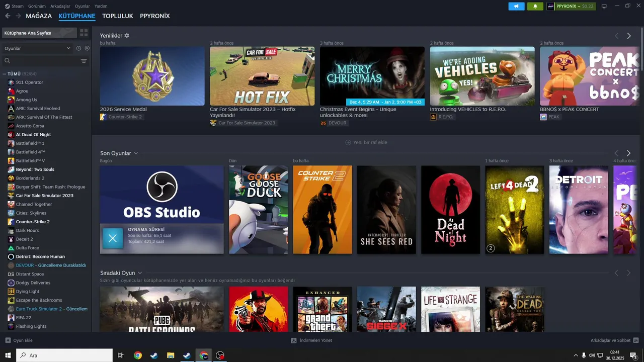The image size is (644, 362).
Task: Open the announcements megaphone button
Action: coord(516,6)
